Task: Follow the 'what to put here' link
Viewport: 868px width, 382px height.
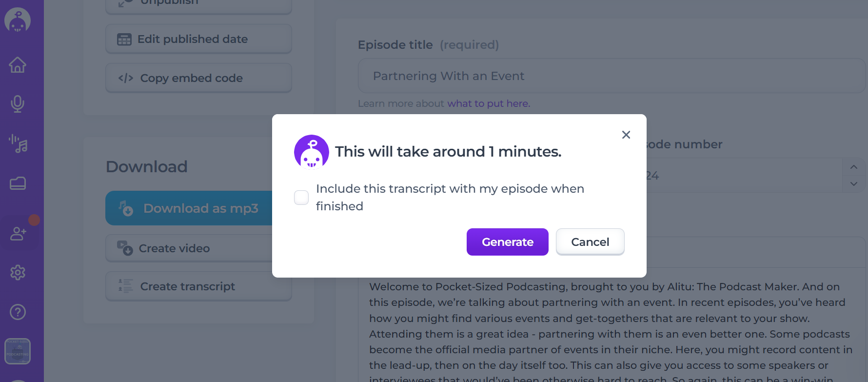Action: click(x=488, y=103)
